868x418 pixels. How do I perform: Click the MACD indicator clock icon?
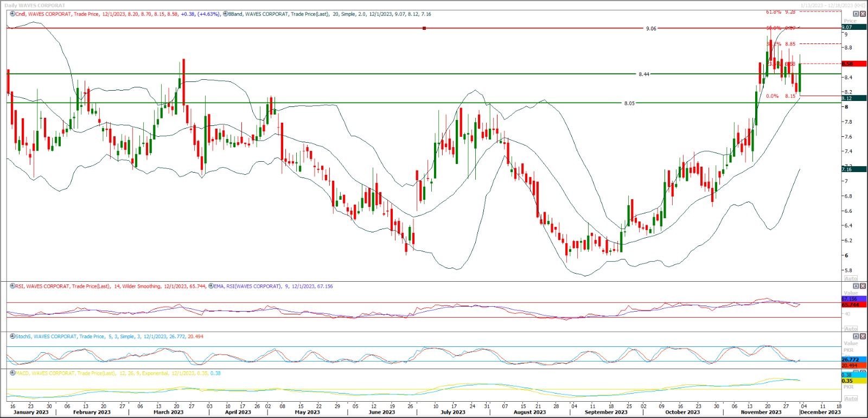point(12,373)
